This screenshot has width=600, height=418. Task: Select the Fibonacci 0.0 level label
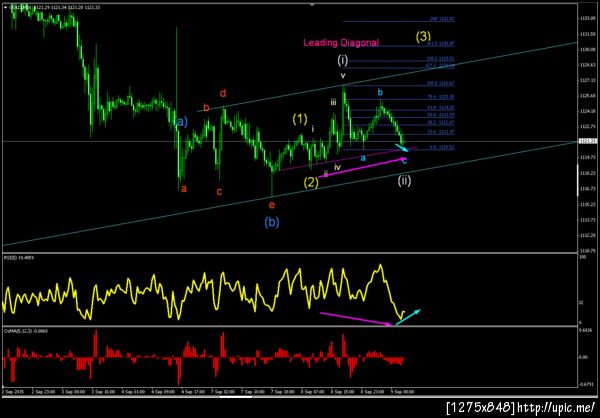click(x=440, y=147)
